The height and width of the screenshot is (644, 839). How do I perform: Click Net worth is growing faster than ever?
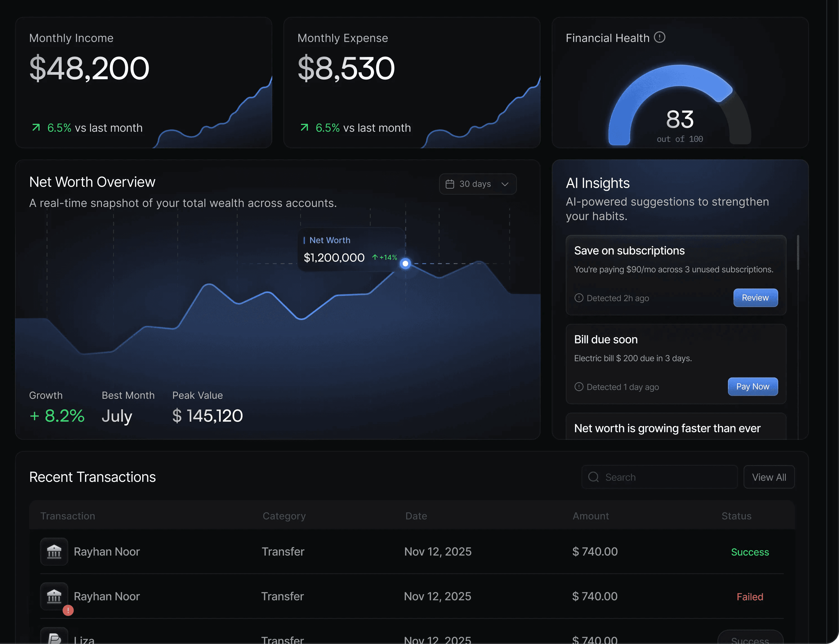click(667, 428)
